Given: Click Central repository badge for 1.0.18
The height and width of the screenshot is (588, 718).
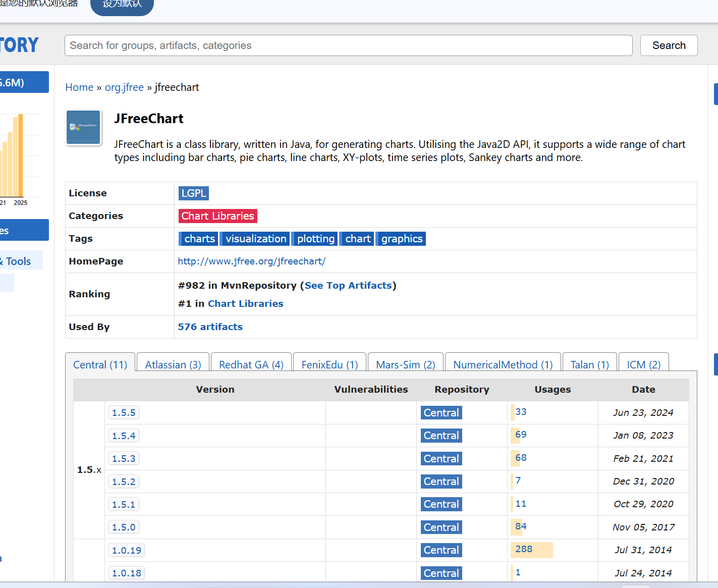Looking at the screenshot, I should pyautogui.click(x=441, y=573).
